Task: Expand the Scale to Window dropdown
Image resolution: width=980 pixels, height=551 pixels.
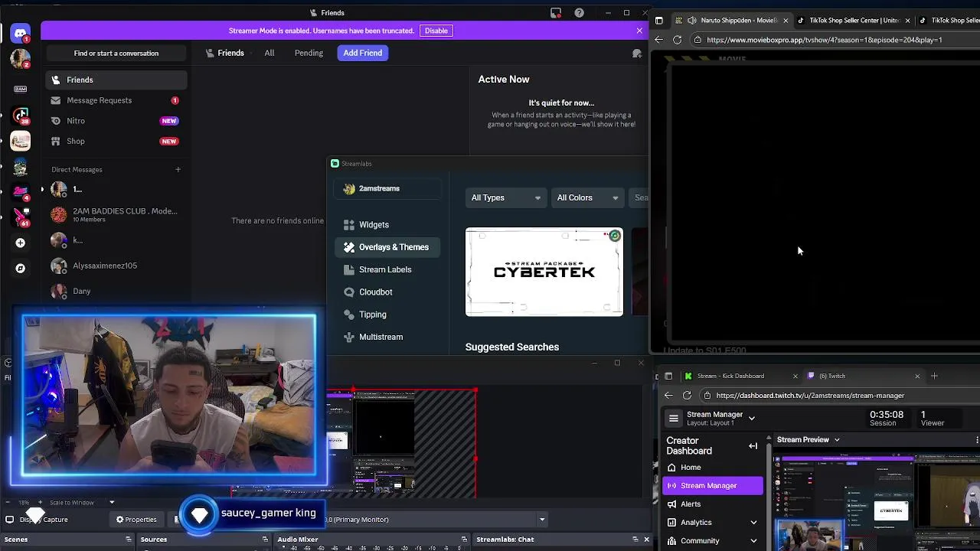Action: coord(112,503)
